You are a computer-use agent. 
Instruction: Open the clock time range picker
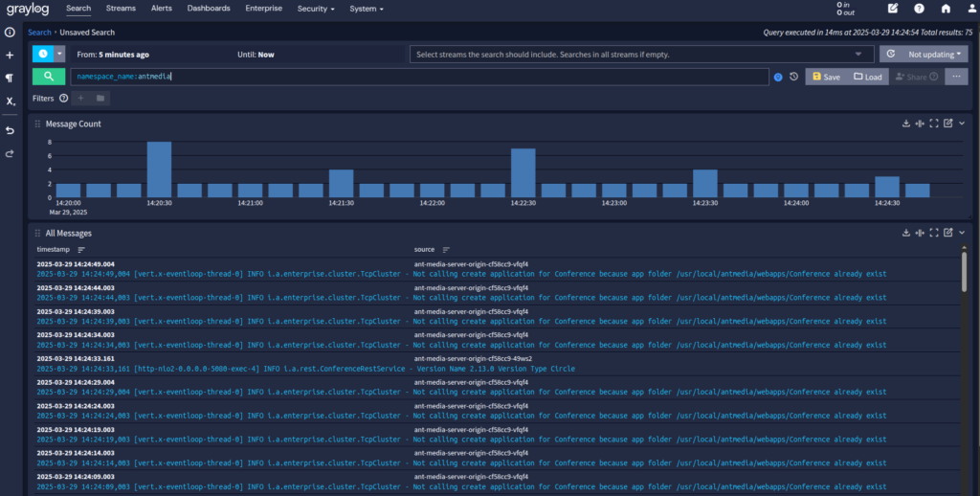click(x=42, y=54)
